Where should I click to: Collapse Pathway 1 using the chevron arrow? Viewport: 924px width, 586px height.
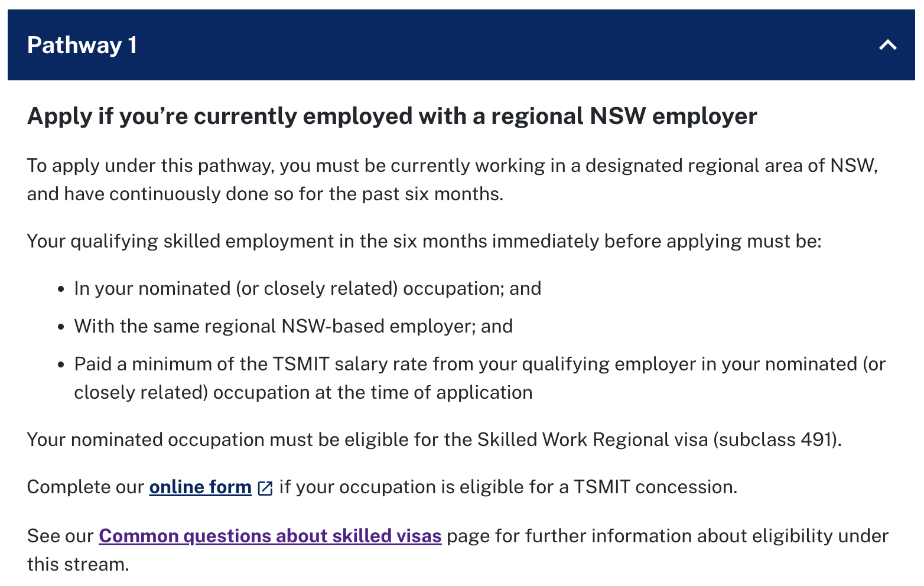(x=887, y=45)
